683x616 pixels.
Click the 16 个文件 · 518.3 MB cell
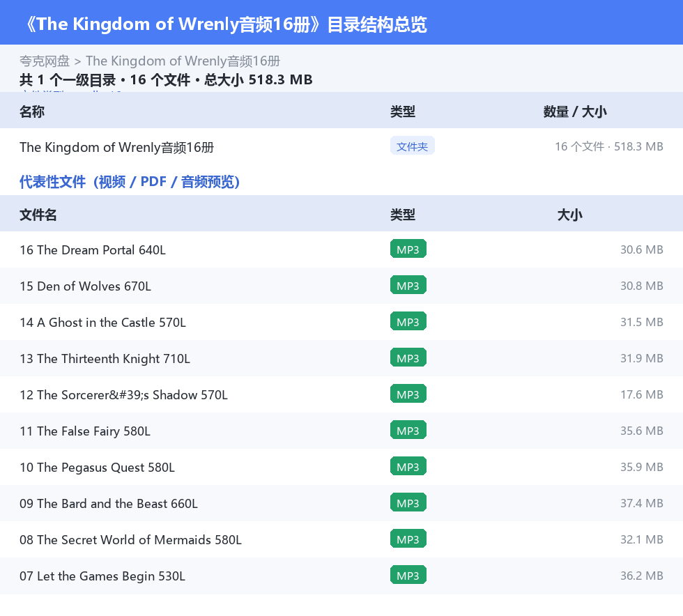point(609,146)
